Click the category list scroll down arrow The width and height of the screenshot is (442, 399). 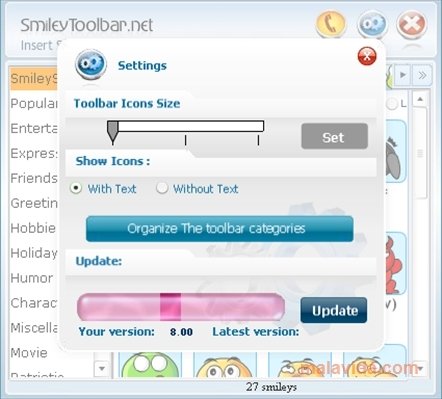[x=102, y=368]
